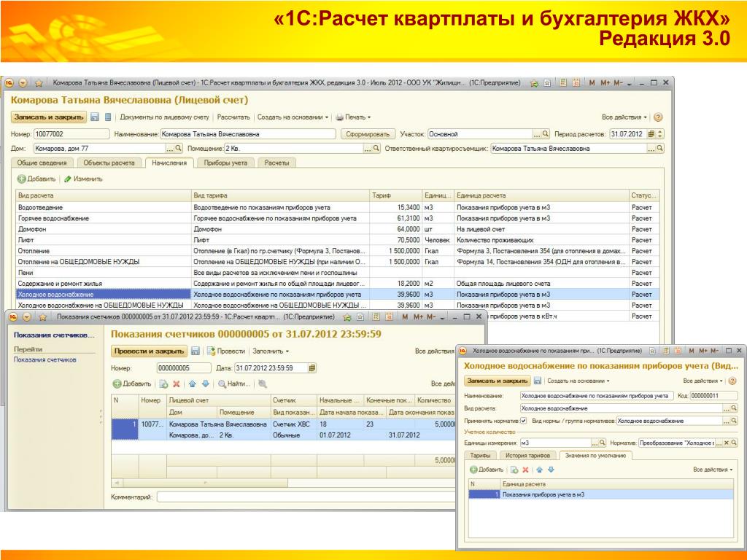Switch to Объекты расчета tab

[109, 163]
